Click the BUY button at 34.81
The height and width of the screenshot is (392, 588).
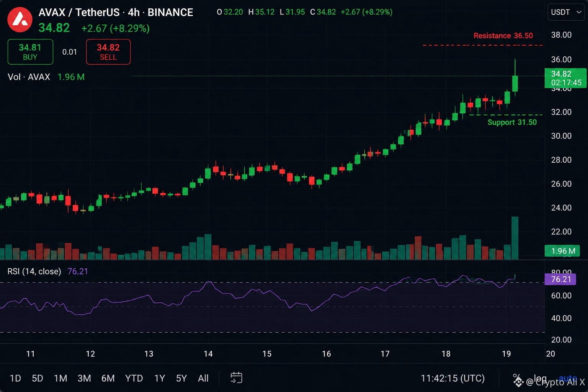(x=30, y=52)
